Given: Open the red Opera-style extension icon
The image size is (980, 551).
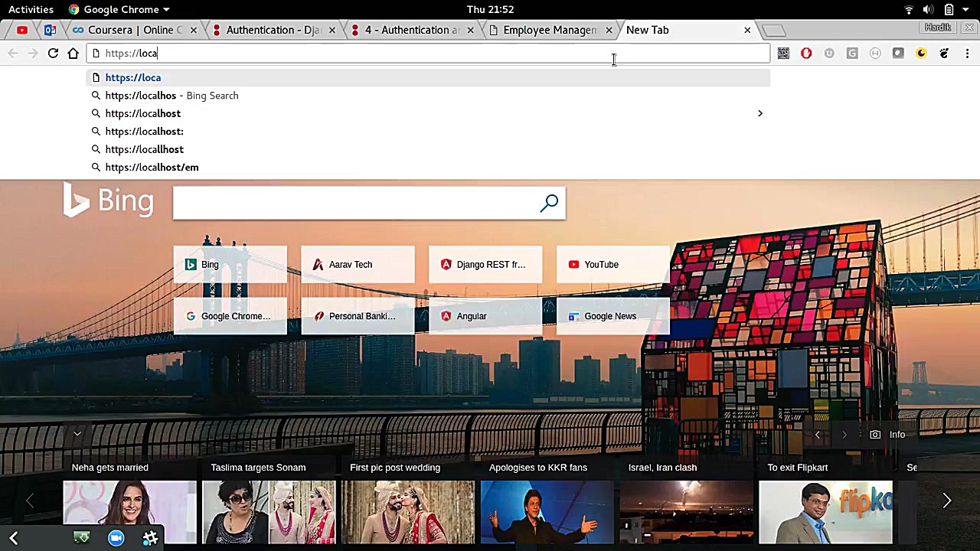Looking at the screenshot, I should [806, 53].
